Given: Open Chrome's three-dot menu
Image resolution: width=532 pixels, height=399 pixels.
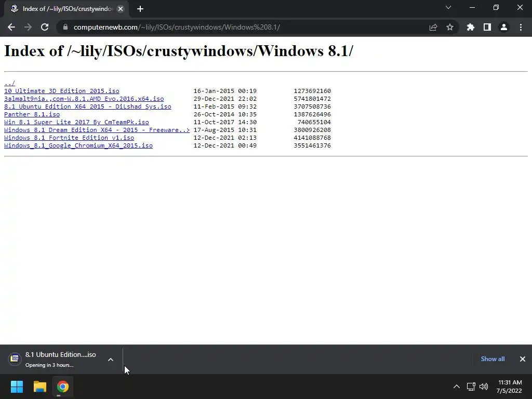Looking at the screenshot, I should click(x=521, y=27).
